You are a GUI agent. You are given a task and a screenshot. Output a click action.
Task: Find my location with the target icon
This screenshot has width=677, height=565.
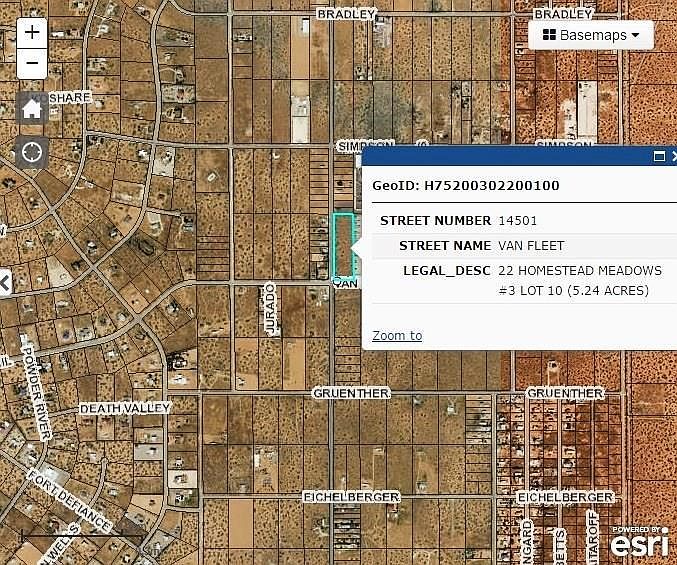click(32, 152)
